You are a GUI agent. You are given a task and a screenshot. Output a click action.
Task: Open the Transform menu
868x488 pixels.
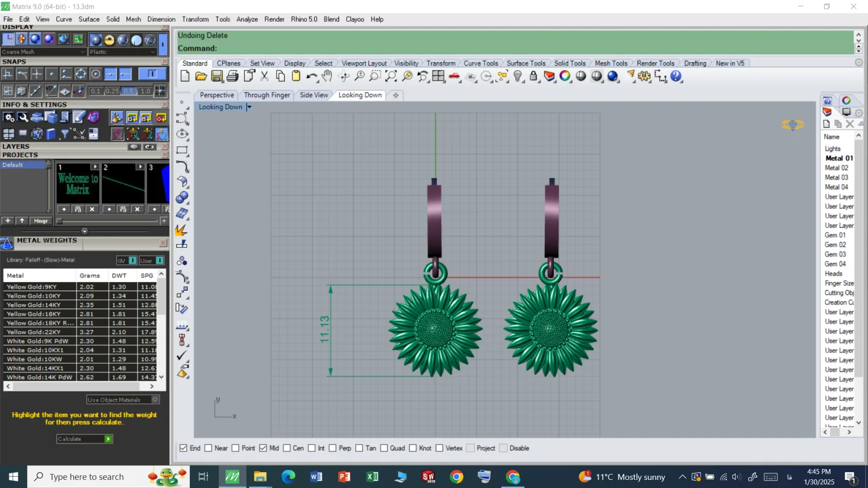[195, 19]
